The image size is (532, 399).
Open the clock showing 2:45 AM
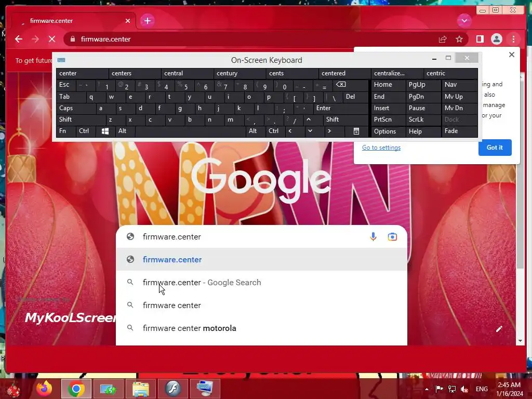coord(509,389)
